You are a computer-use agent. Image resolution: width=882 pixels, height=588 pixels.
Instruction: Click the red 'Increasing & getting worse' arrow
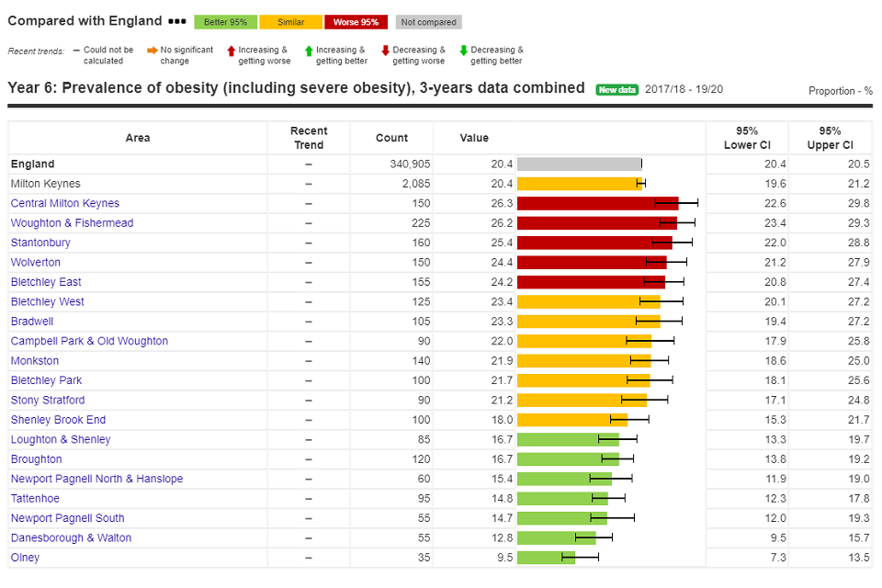click(x=231, y=51)
